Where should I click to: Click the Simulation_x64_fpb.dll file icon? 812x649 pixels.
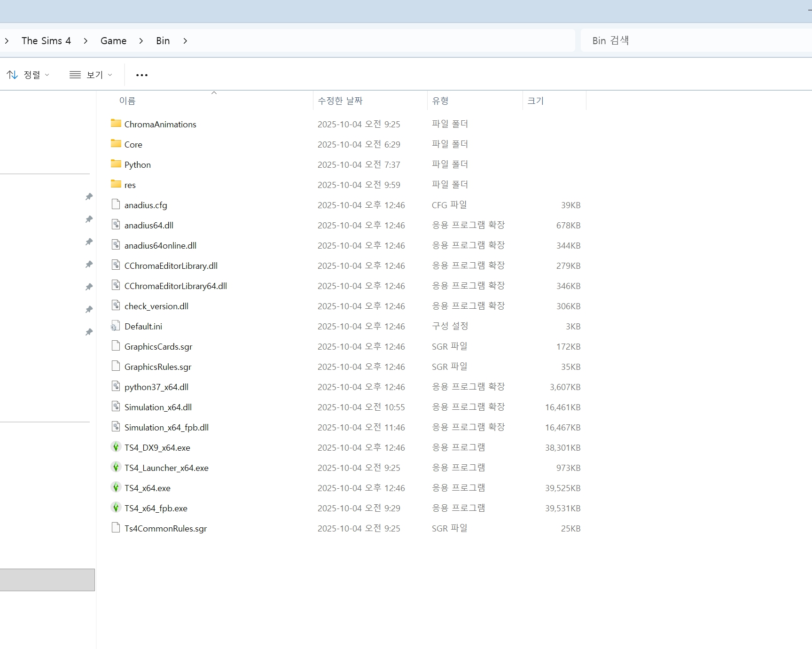116,427
